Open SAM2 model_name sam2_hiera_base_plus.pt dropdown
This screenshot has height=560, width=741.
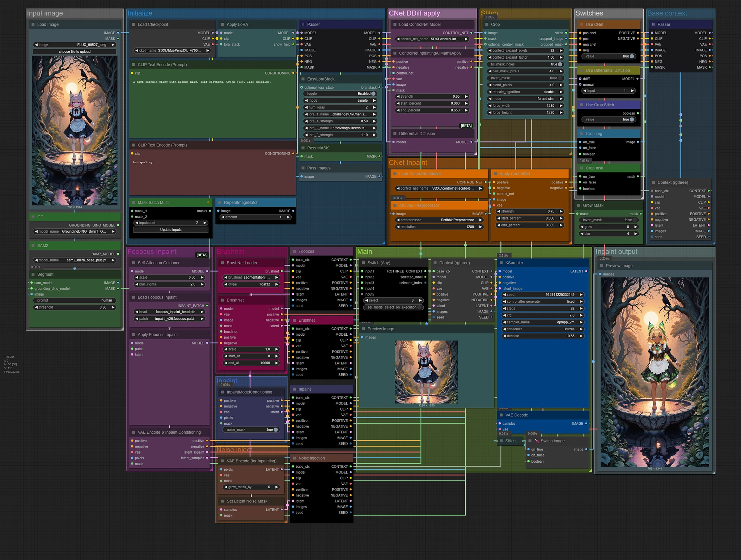(x=75, y=260)
